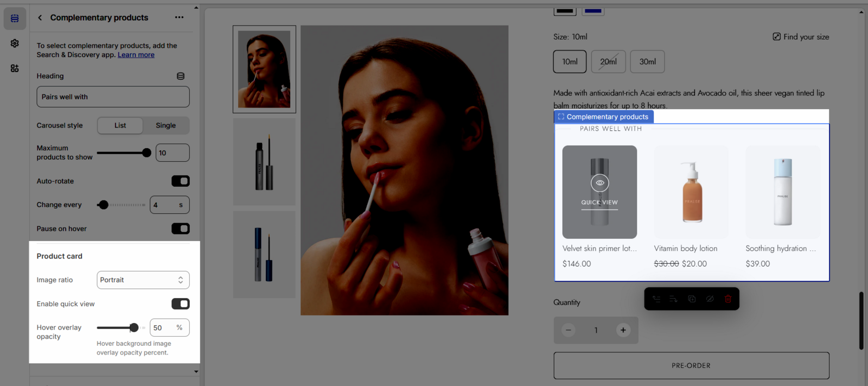Viewport: 868px width, 386px height.
Task: Go back from Complementary products panel
Action: tap(40, 18)
